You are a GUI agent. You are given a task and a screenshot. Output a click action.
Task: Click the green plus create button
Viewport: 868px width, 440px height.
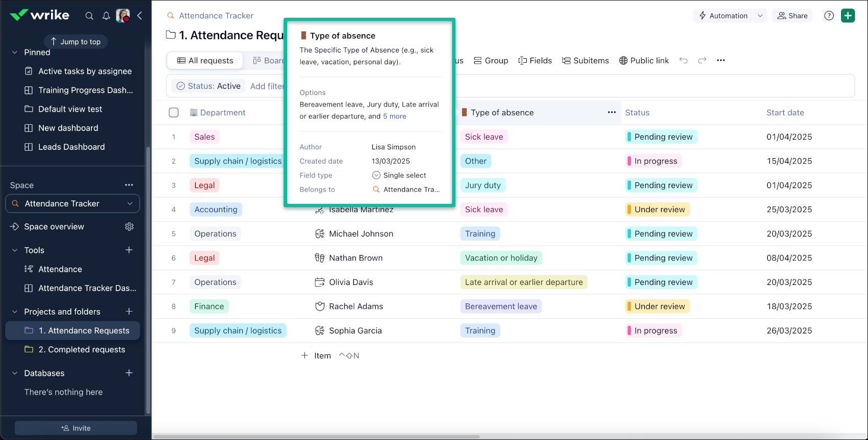tap(848, 16)
